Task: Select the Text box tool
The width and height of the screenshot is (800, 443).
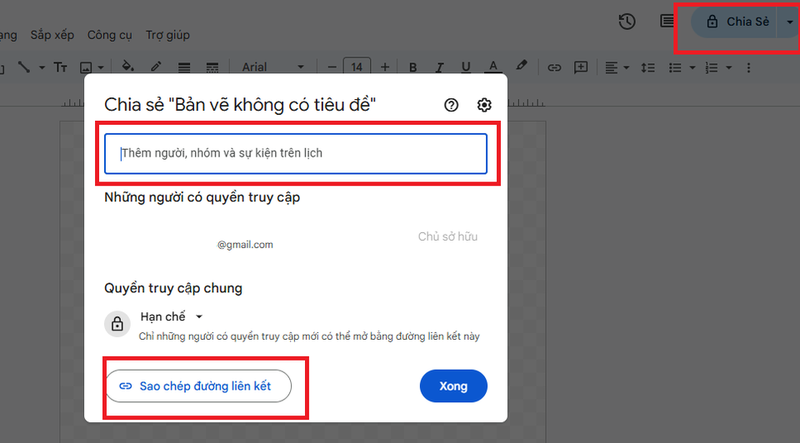Action: 60,67
